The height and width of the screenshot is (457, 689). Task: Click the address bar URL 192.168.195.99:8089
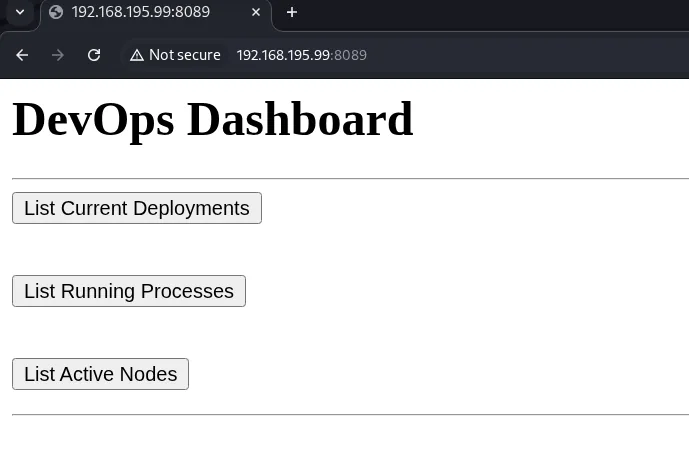pos(301,55)
